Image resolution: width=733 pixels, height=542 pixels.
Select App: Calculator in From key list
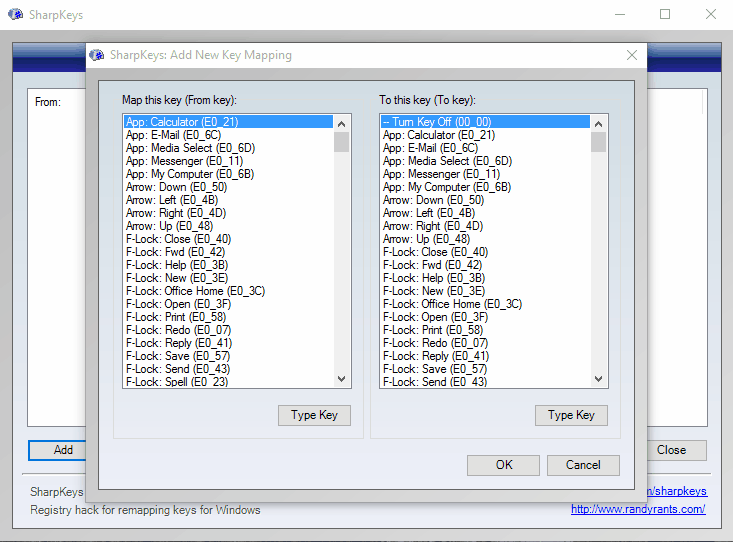pyautogui.click(x=229, y=122)
